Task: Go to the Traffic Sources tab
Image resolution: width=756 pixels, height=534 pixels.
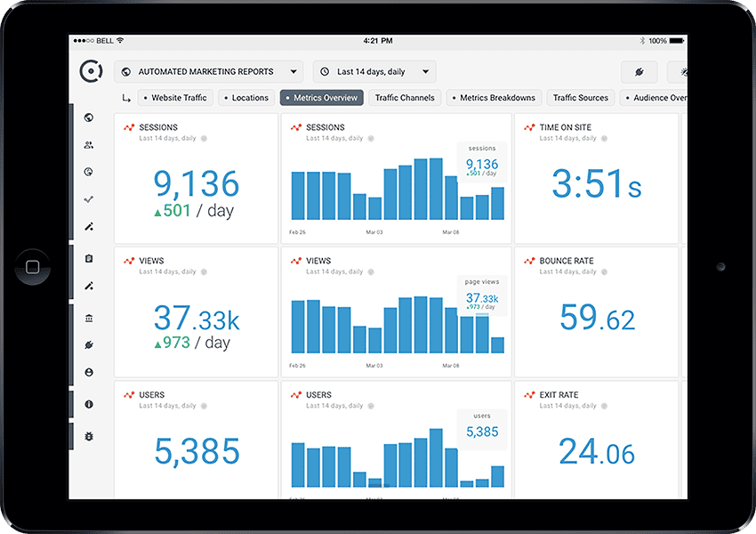Action: [x=580, y=98]
